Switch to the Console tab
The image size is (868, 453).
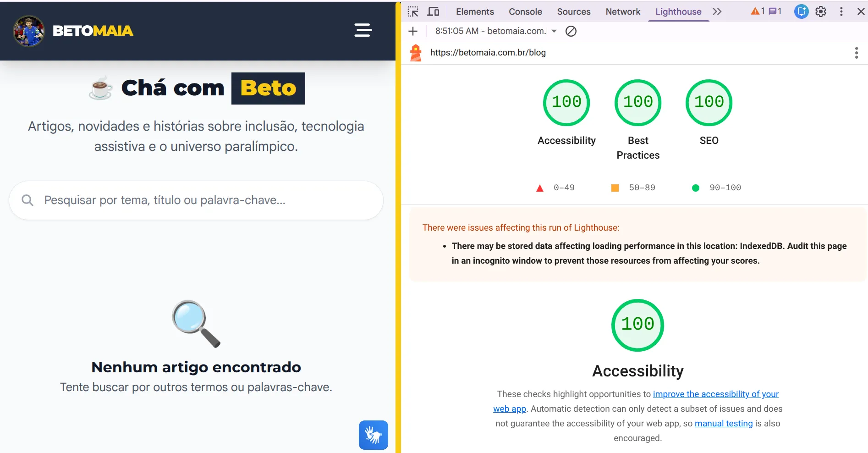tap(525, 11)
